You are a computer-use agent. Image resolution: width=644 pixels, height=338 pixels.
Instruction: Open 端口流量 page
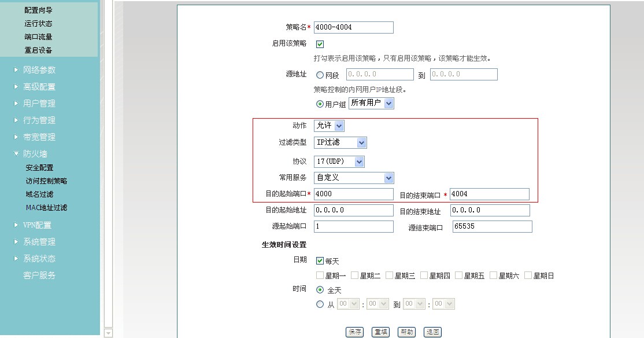[x=38, y=36]
